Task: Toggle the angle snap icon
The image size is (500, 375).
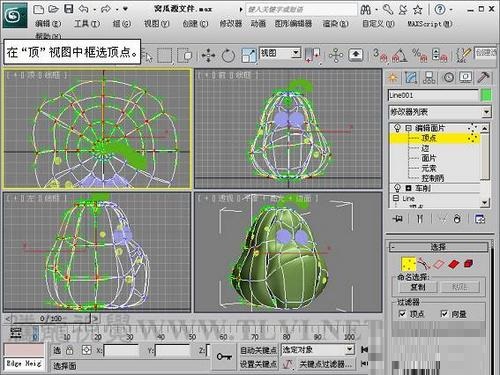Action: tap(399, 55)
